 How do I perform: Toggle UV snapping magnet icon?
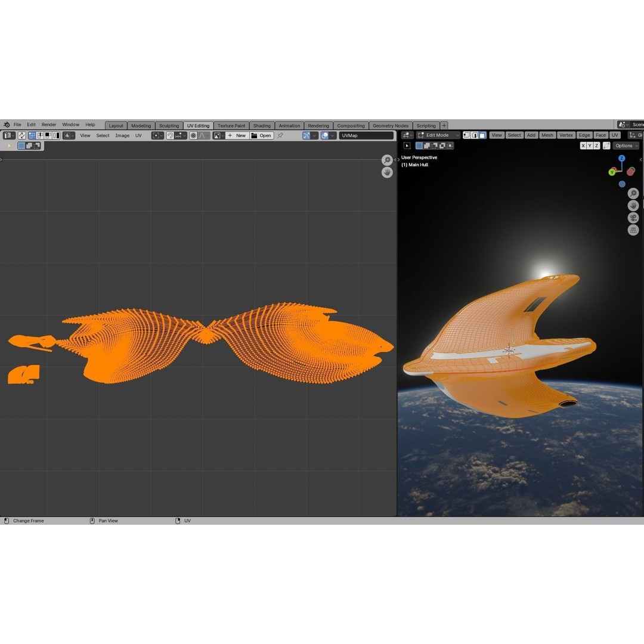170,135
